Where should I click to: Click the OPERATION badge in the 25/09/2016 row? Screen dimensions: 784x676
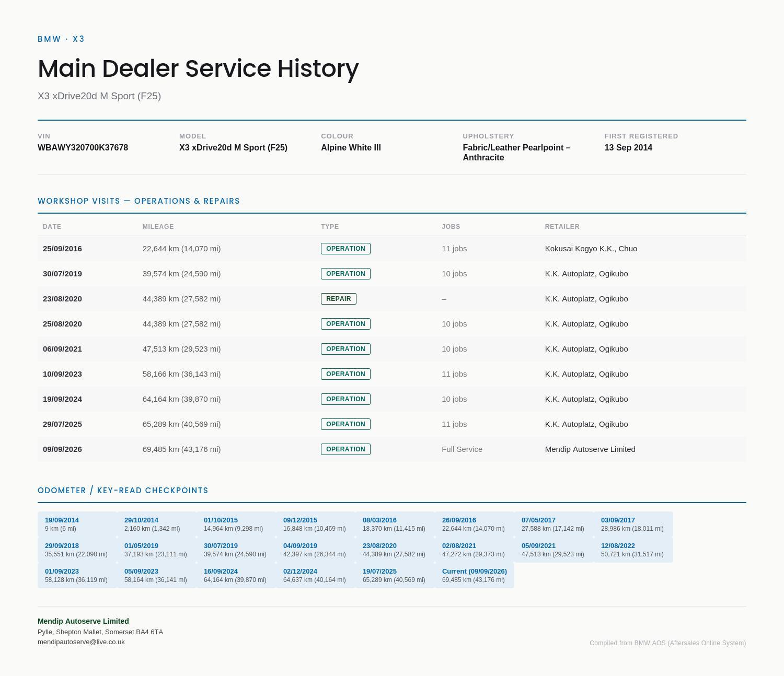point(345,249)
